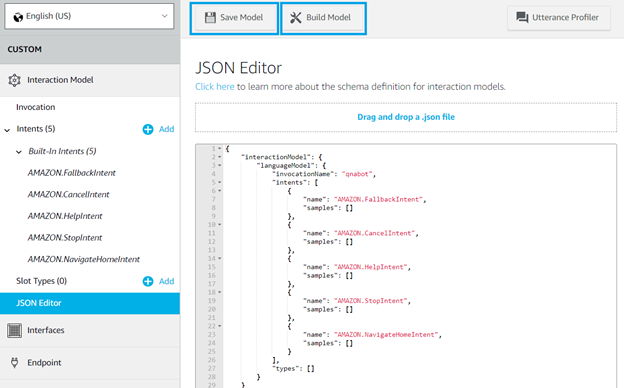The image size is (624, 388).
Task: Click the JSON Editor page heading
Action: (238, 68)
